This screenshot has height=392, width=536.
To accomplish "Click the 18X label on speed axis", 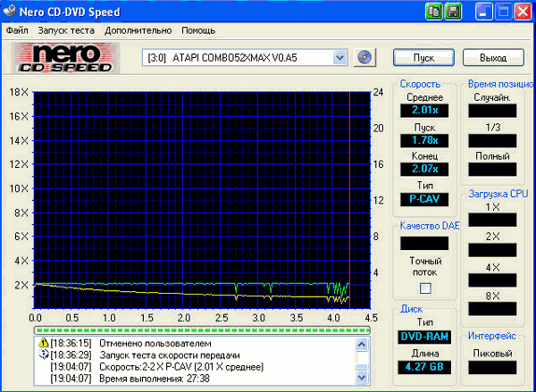I will coord(19,92).
